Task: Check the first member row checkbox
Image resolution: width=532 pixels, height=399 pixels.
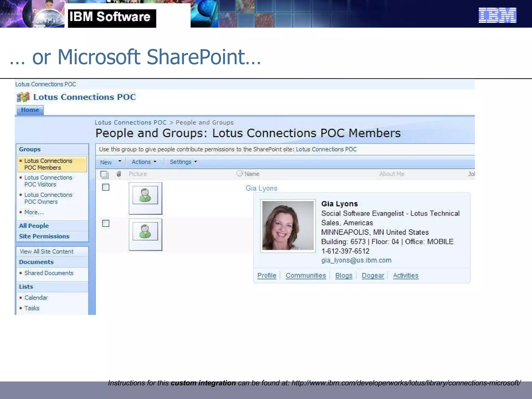Action: tap(106, 187)
